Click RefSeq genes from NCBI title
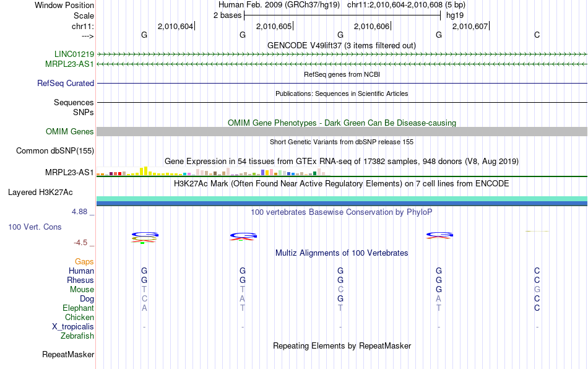This screenshot has width=588, height=369. click(x=342, y=74)
